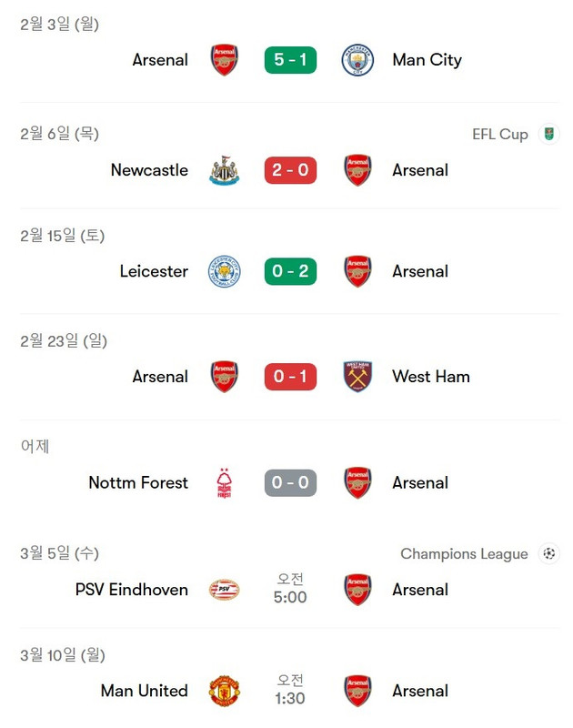Screen dimensions: 573x728
Task: Click the Champions League ball icon
Action: pos(548,553)
